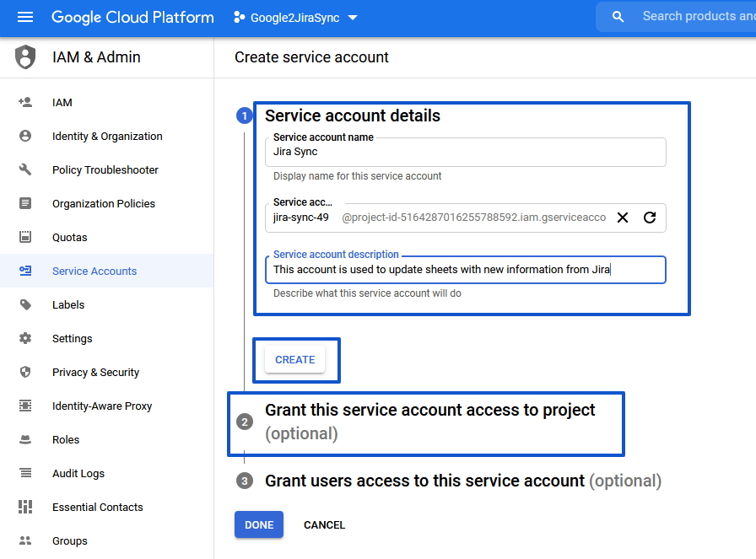The height and width of the screenshot is (559, 756).
Task: Click the DONE button
Action: [259, 524]
